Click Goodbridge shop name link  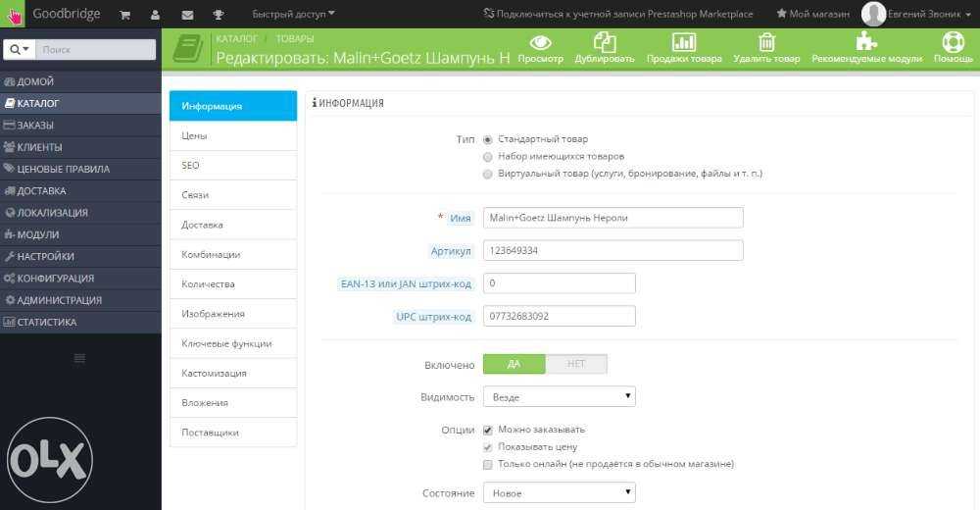pyautogui.click(x=67, y=14)
